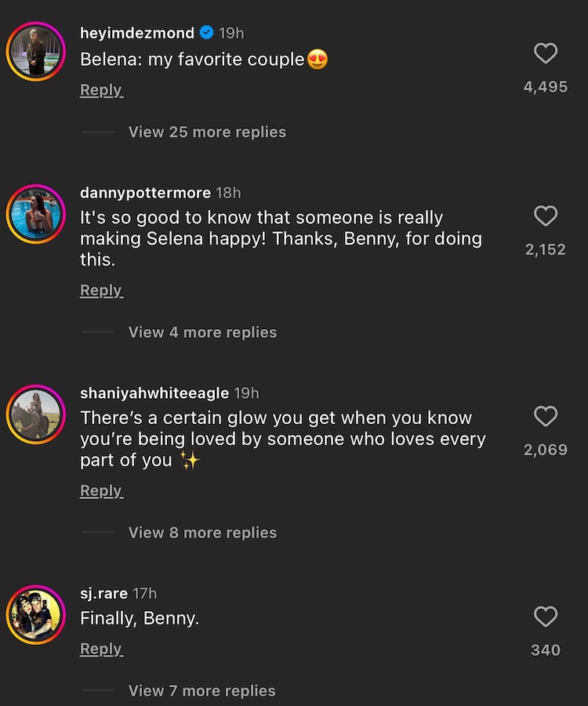Image resolution: width=588 pixels, height=706 pixels.
Task: Show 8 more replies on shaniyahwhiteeagle's comment
Action: (x=202, y=532)
